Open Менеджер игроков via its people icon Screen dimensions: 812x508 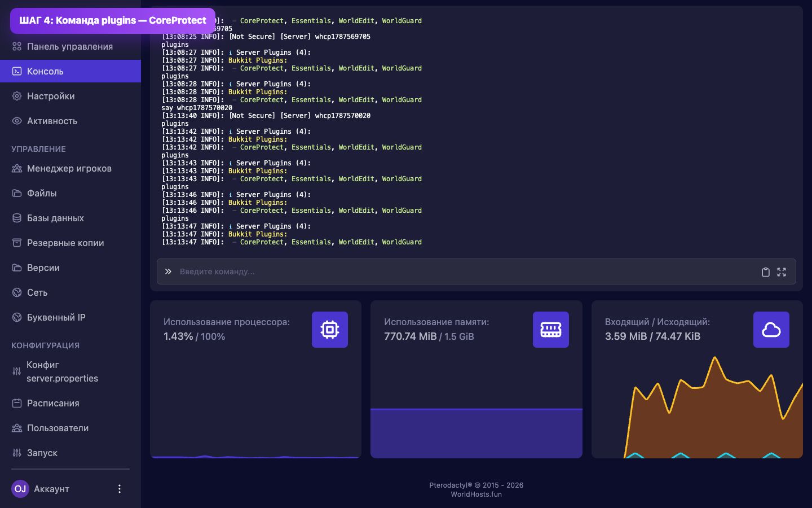(17, 168)
